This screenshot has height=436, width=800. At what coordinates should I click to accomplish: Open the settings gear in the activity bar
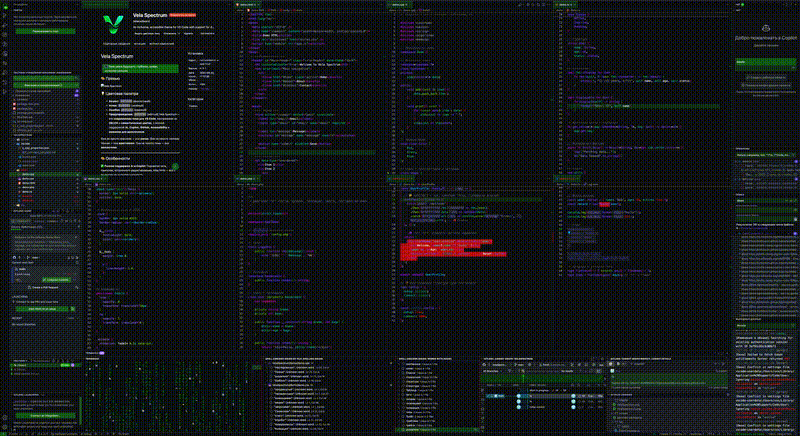[5, 426]
